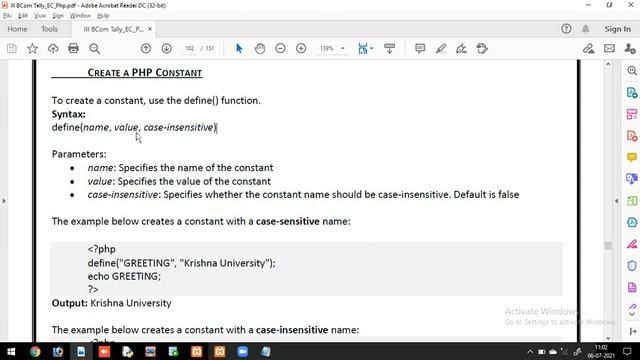Screen dimensions: 640x360
Task: Open Windows notification center
Action: pos(627,351)
